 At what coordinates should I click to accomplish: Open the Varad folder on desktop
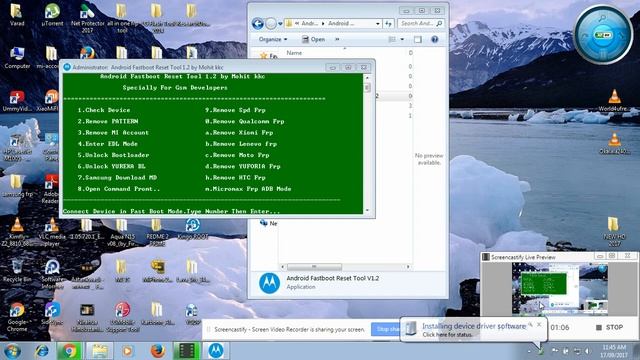point(17,15)
